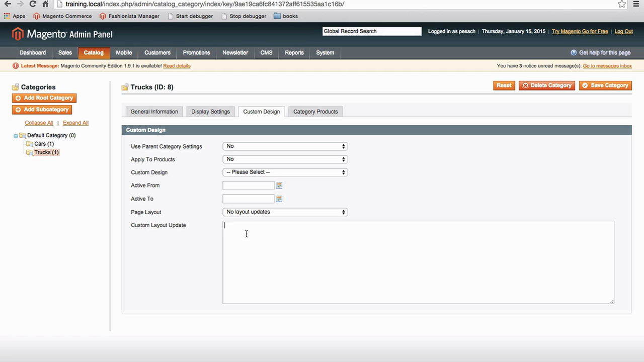The height and width of the screenshot is (362, 644).
Task: Save the Trucks category
Action: point(605,85)
